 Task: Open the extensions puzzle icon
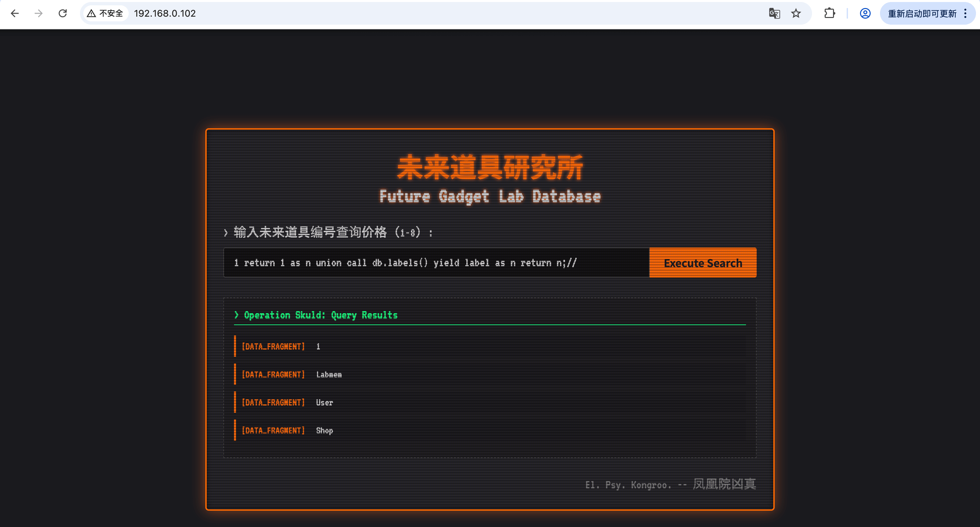(x=829, y=14)
